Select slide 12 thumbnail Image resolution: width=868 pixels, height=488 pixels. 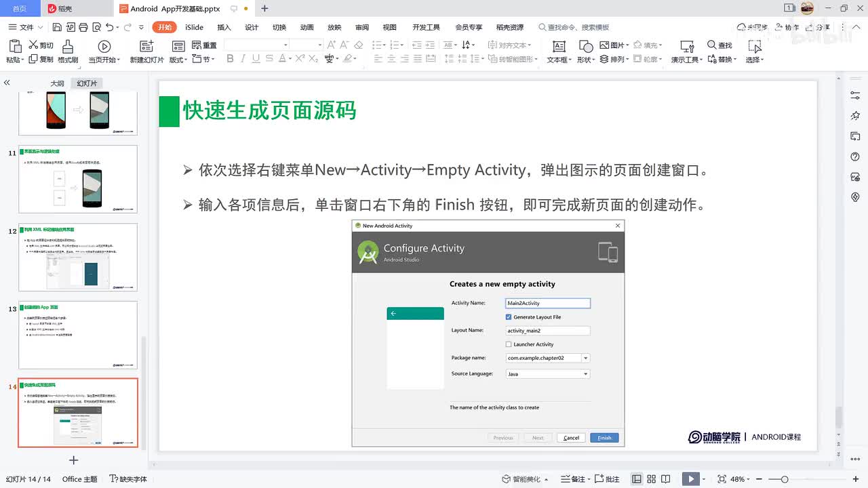pos(78,258)
